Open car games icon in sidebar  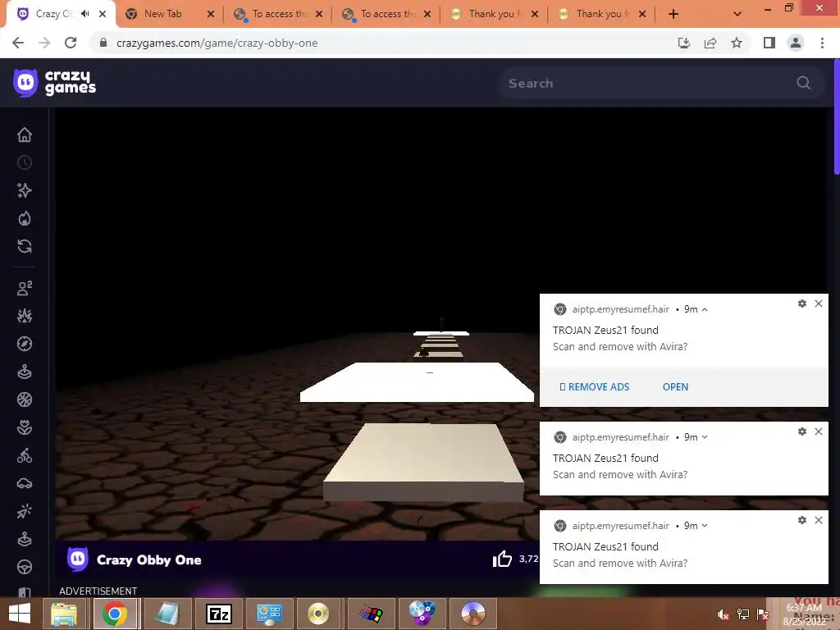tap(25, 484)
